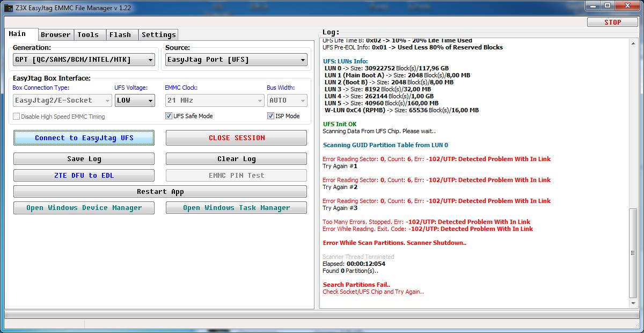Screen dimensions: 644x333
Task: Open the Source dropdown
Action: click(x=236, y=60)
